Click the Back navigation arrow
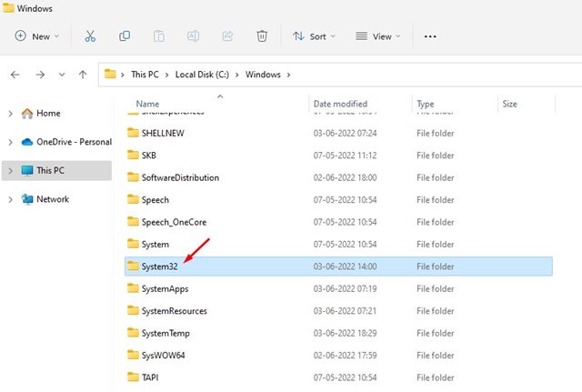 (x=15, y=74)
